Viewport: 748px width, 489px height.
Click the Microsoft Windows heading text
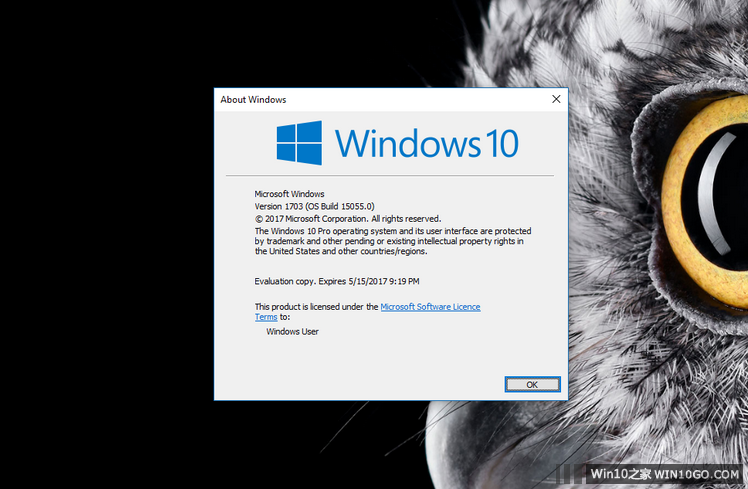point(289,194)
